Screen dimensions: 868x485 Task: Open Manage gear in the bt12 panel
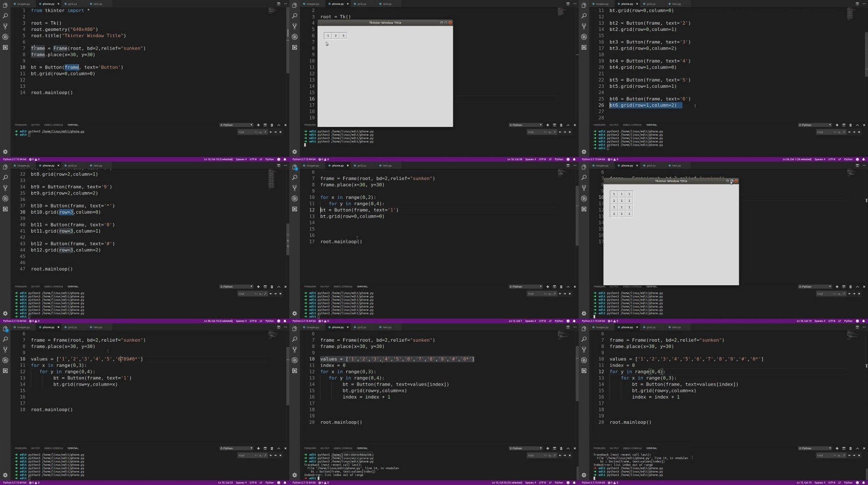5,313
